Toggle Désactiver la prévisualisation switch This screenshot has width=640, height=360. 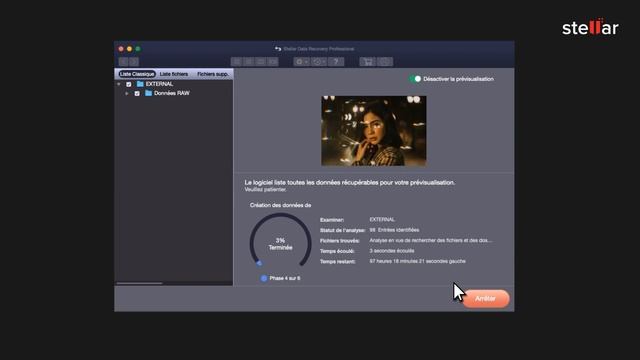click(415, 79)
